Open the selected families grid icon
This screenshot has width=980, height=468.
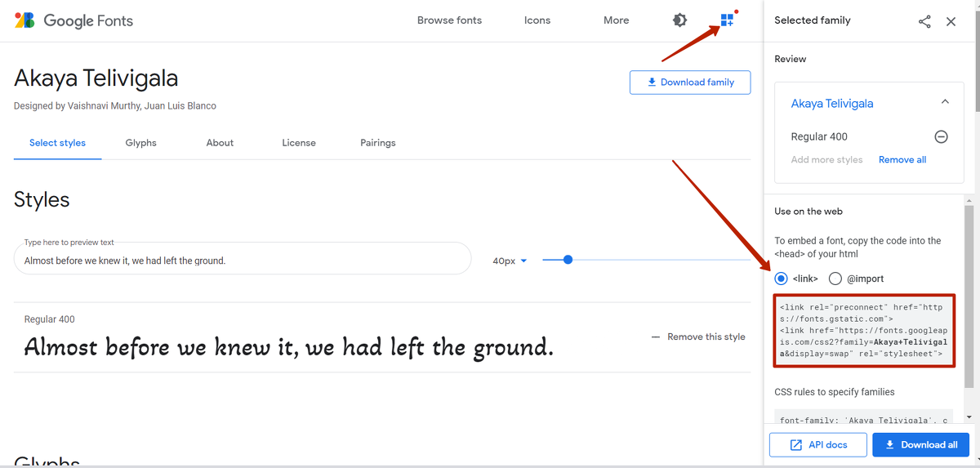click(727, 20)
